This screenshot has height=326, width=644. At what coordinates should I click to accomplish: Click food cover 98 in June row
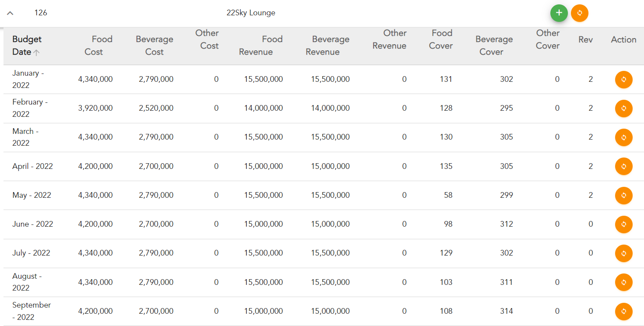tap(448, 224)
